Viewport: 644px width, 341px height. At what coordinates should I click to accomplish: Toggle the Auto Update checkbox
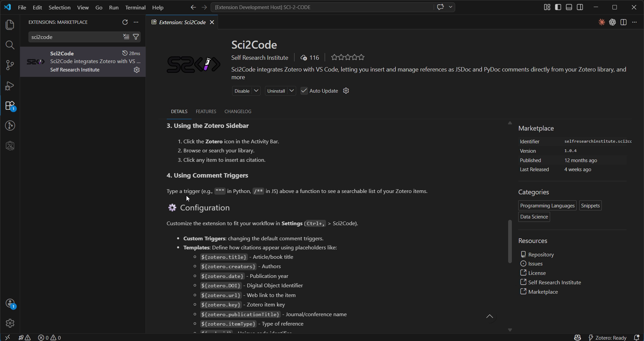click(x=304, y=91)
